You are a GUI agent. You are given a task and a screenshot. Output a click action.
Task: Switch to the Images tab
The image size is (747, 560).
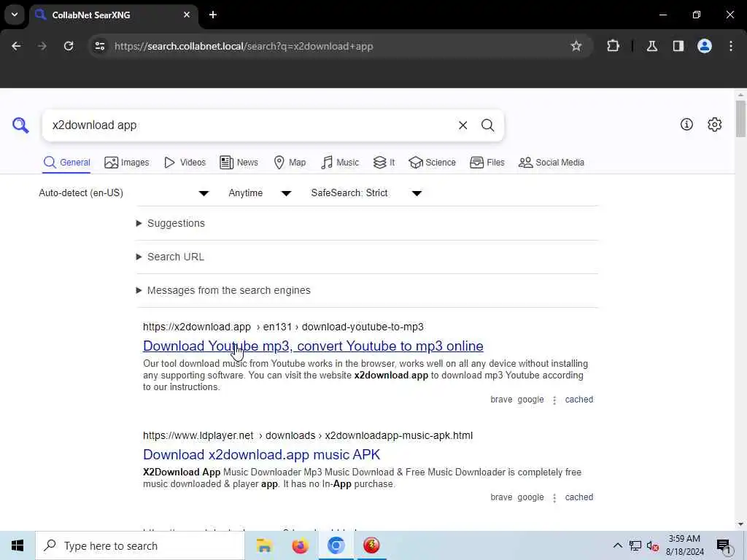(127, 163)
